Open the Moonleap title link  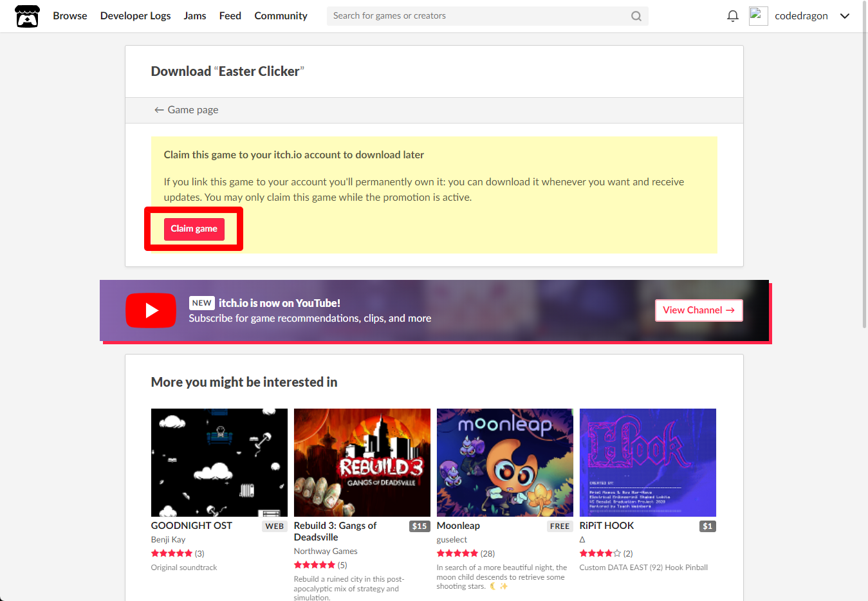[x=458, y=526]
